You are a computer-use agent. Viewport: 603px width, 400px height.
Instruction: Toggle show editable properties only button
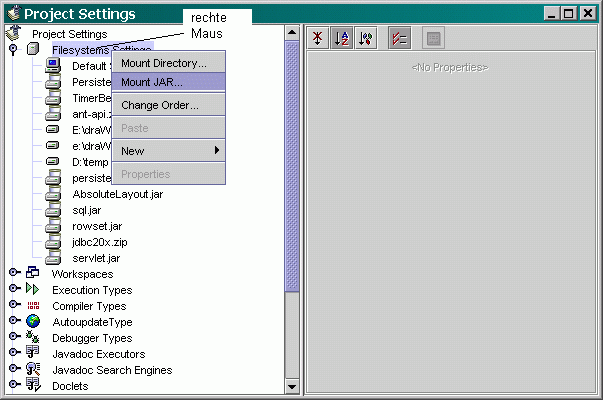click(399, 38)
